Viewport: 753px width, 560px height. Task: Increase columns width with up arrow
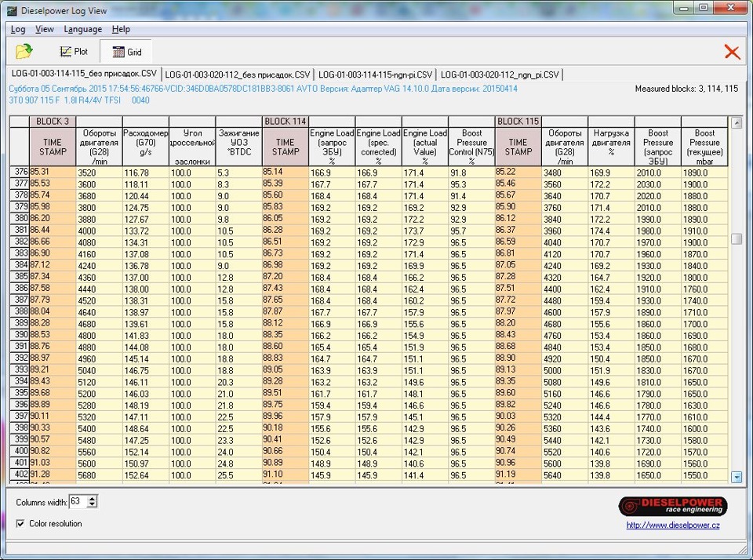93,497
